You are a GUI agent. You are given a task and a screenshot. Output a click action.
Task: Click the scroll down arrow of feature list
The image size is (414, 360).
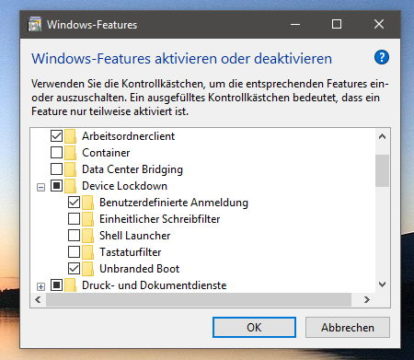[x=382, y=284]
